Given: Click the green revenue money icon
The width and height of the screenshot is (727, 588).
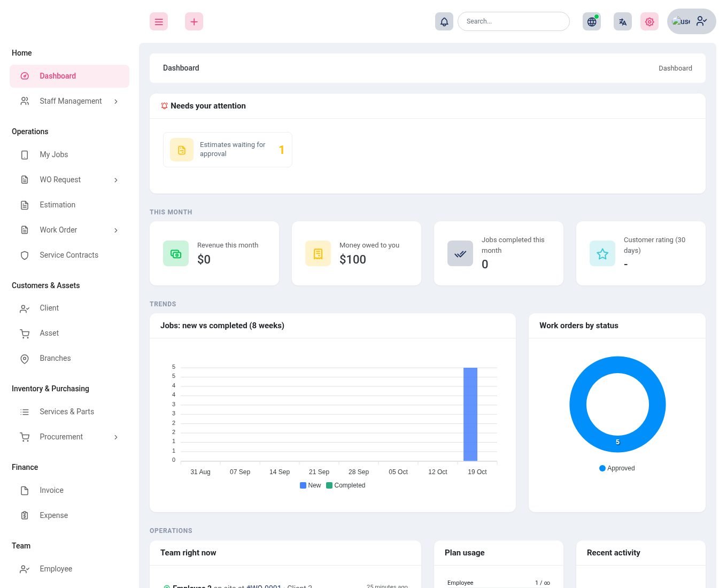Looking at the screenshot, I should click(x=176, y=253).
